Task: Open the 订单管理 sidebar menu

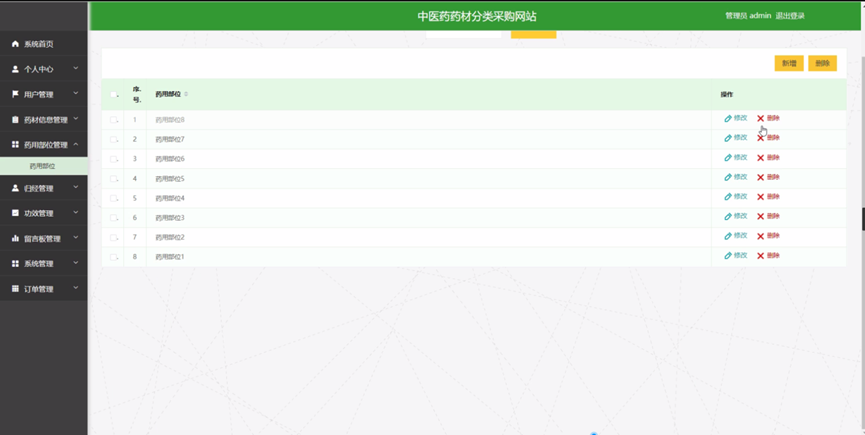Action: (x=44, y=289)
